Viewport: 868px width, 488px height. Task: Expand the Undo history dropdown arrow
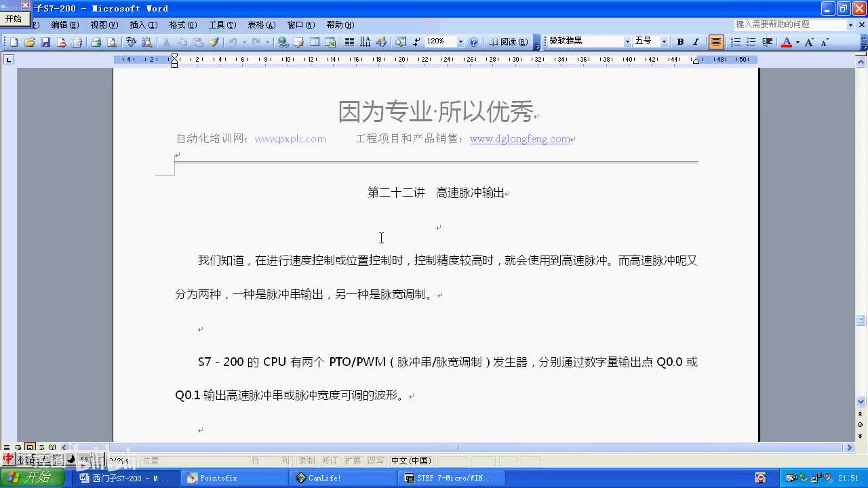pos(244,42)
